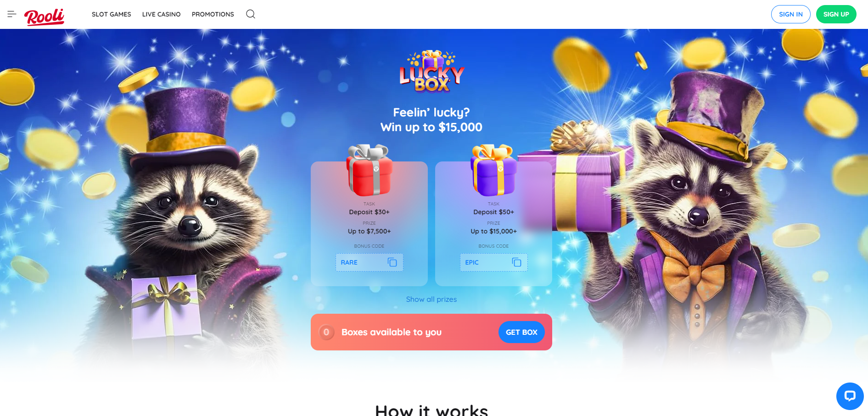Viewport: 868px width, 416px height.
Task: Click the boxes available counter circle
Action: tap(326, 332)
